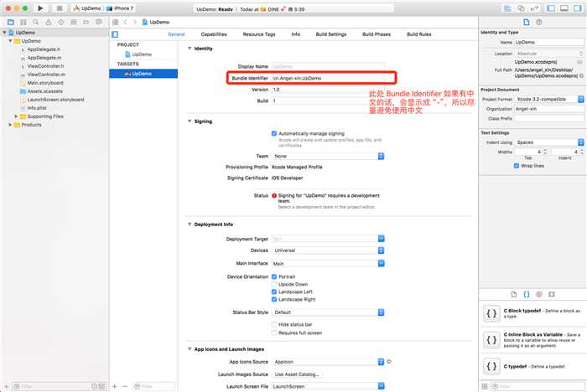Screen dimensions: 587x392
Task: Select Main.storyboard file
Action: click(x=45, y=83)
